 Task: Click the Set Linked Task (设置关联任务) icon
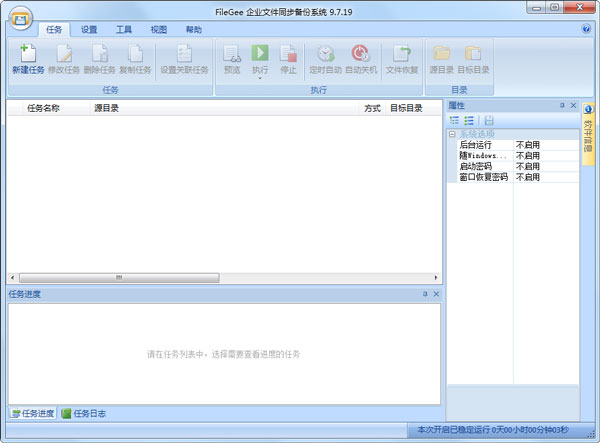coord(184,54)
